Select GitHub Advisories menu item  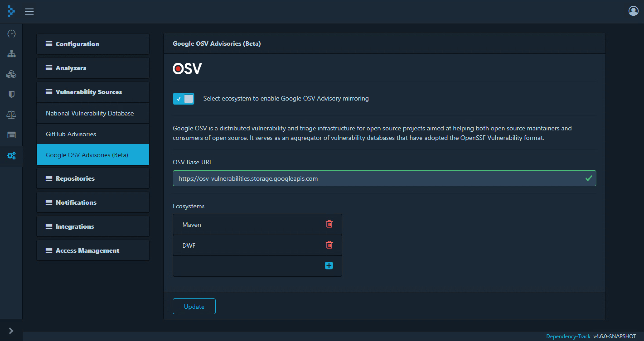71,134
